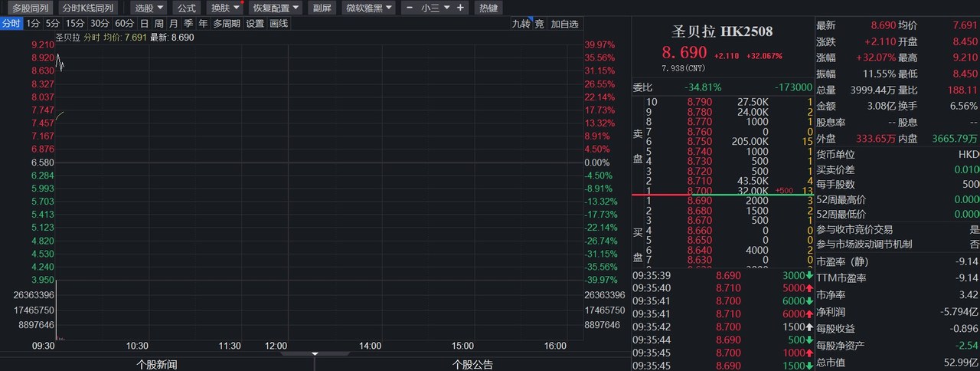Switch to the 1分 period tab
The width and height of the screenshot is (980, 371).
point(33,24)
